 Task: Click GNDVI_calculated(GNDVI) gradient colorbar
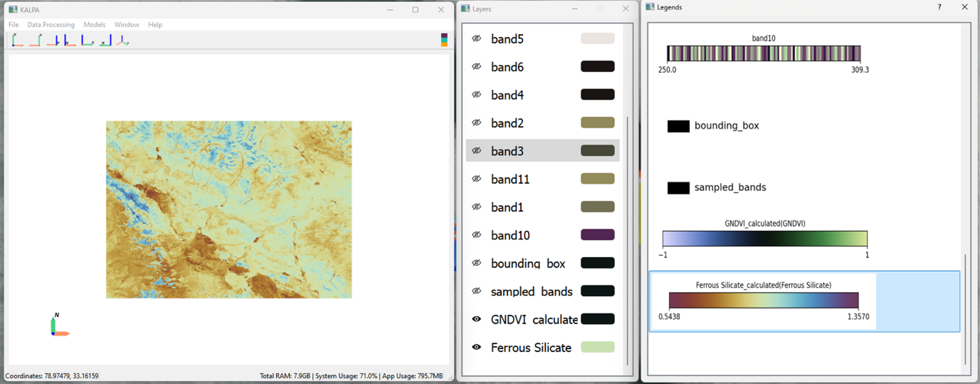pyautogui.click(x=765, y=239)
